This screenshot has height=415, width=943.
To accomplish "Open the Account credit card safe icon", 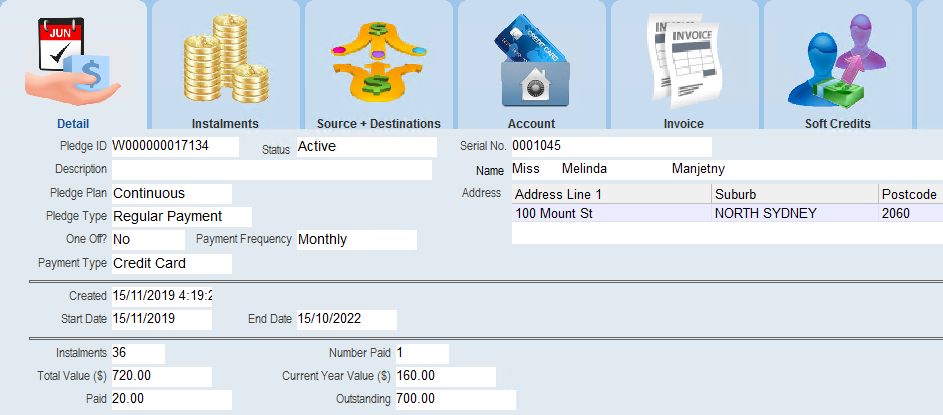I will pyautogui.click(x=532, y=61).
